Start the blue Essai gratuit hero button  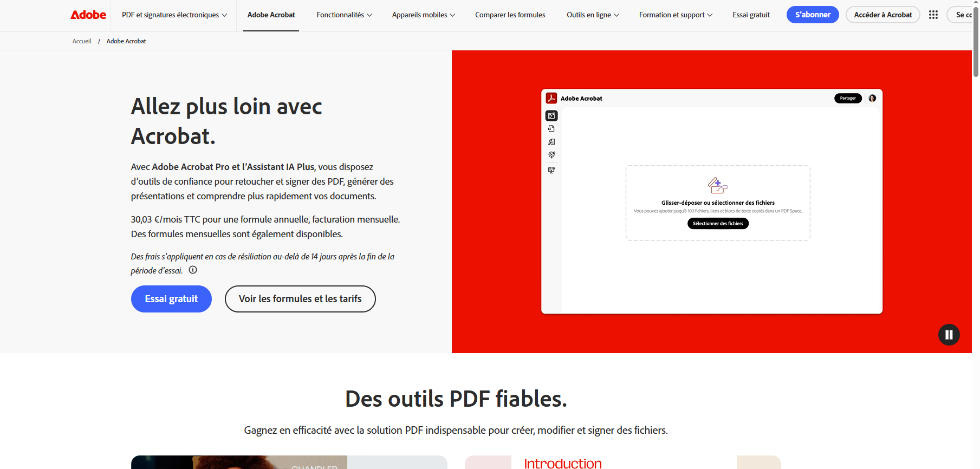click(x=171, y=299)
